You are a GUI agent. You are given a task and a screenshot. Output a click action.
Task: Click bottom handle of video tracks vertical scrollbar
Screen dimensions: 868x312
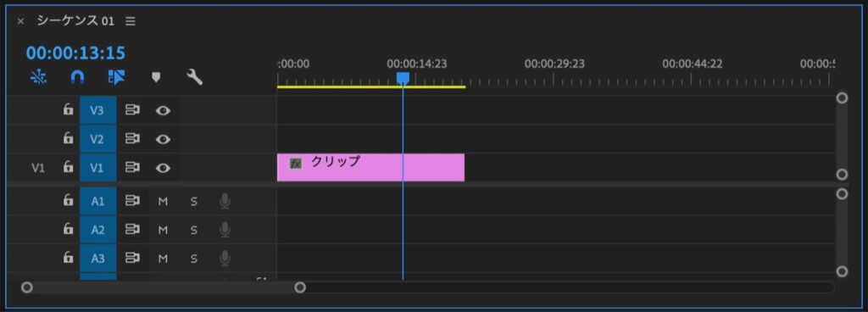tap(842, 175)
